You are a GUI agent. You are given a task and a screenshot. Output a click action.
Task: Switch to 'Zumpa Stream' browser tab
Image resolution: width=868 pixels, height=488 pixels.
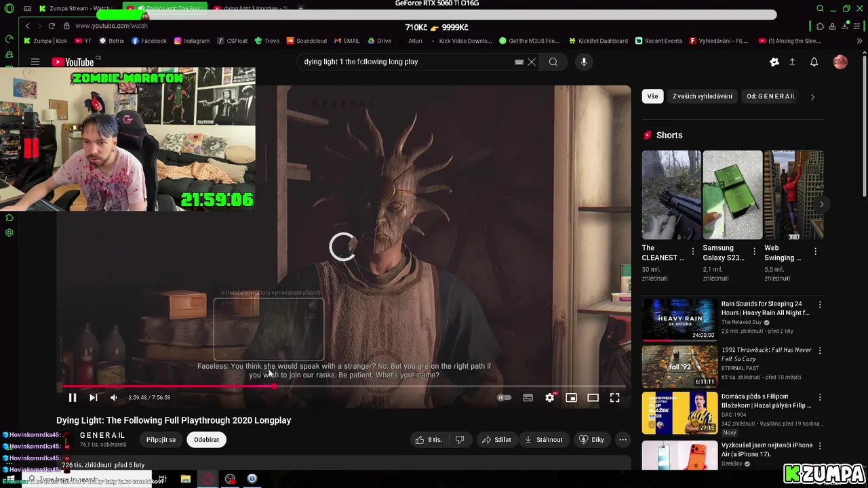click(78, 8)
